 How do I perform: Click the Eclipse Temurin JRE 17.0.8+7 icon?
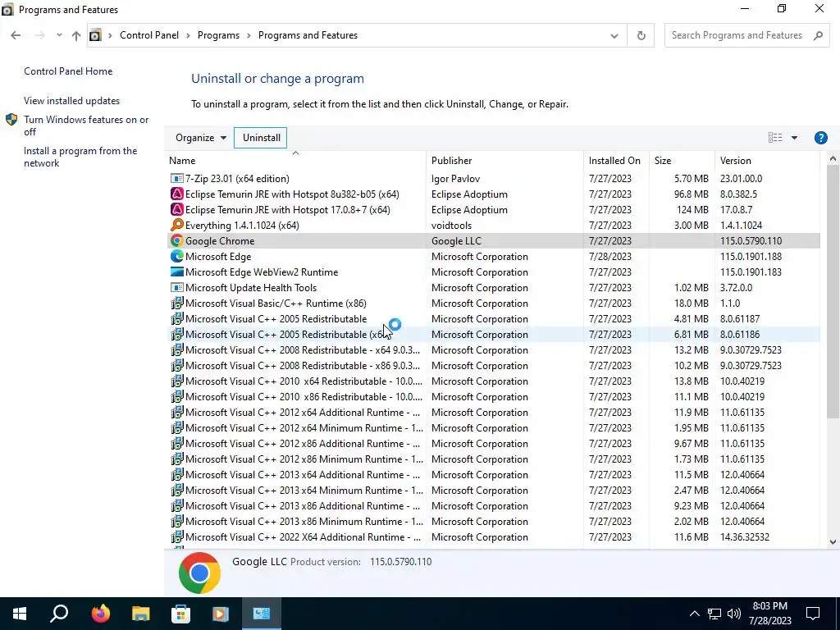(x=177, y=209)
